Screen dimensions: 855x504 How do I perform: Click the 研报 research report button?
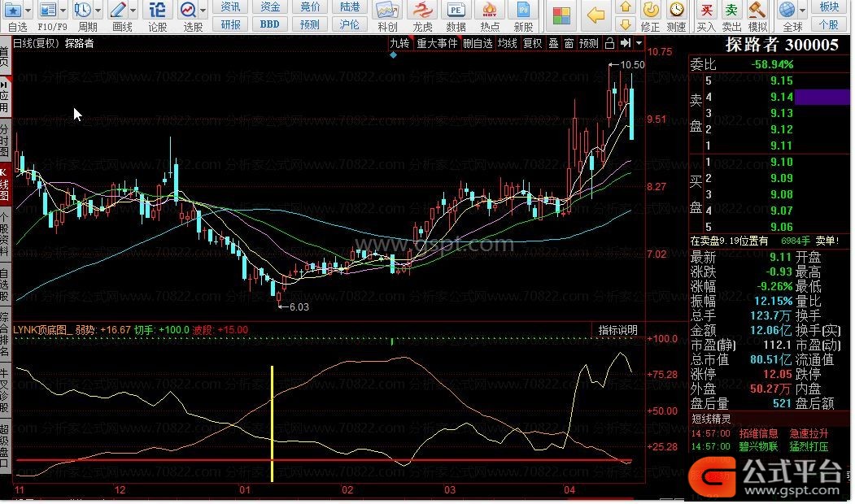tap(231, 24)
